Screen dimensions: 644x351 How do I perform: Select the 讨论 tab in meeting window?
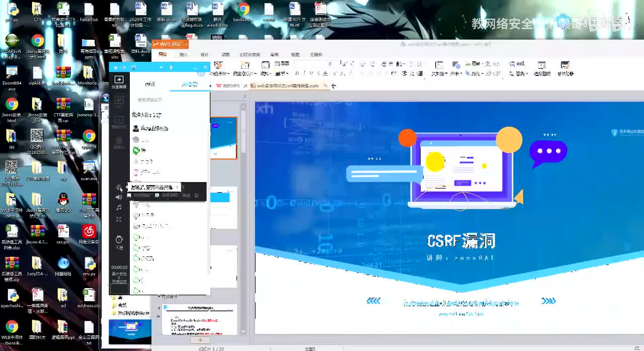(149, 84)
